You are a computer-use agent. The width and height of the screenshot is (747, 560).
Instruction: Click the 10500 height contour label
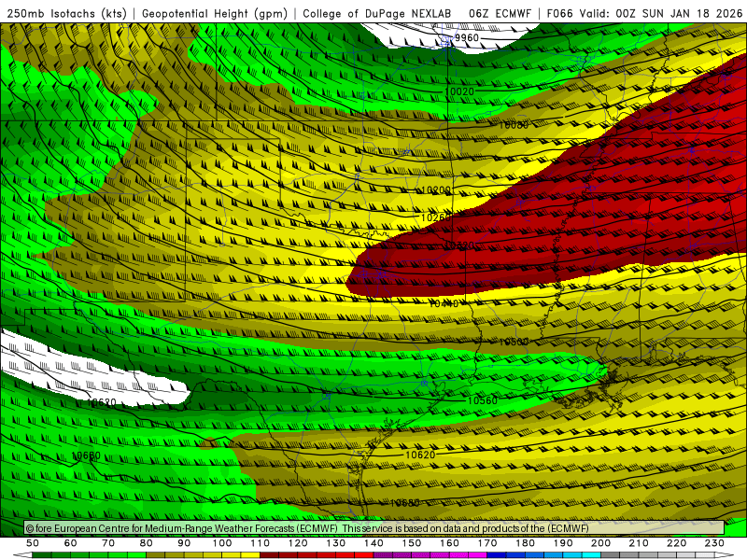point(514,343)
